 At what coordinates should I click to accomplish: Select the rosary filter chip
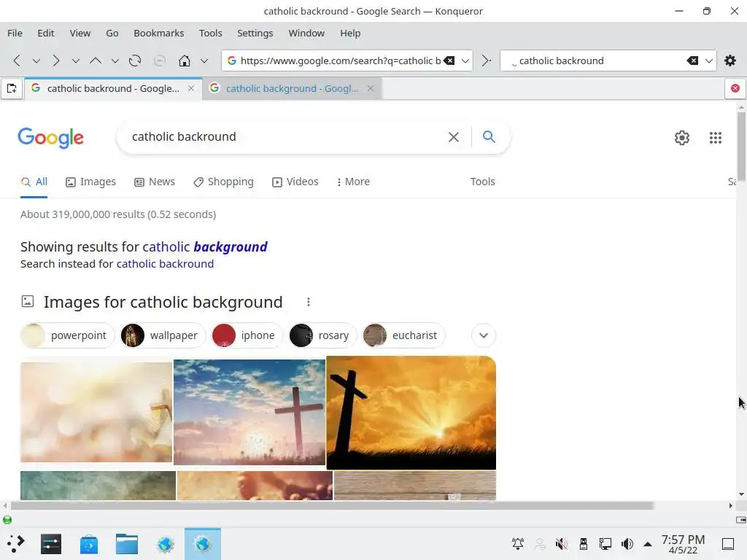(x=322, y=335)
